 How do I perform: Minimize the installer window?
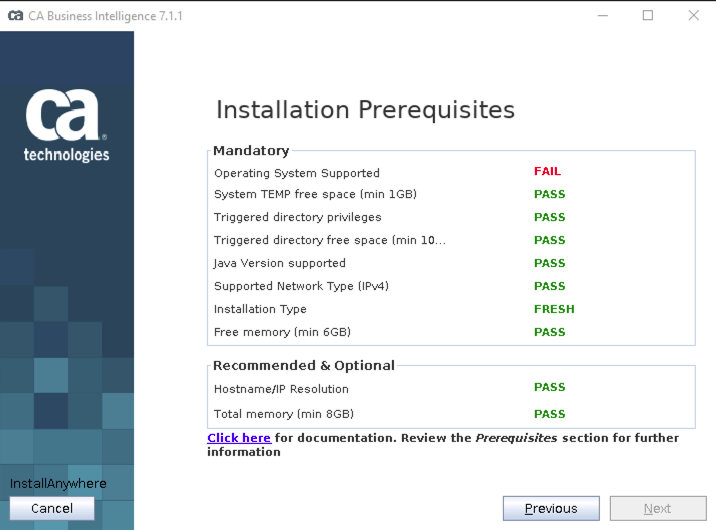click(x=602, y=15)
